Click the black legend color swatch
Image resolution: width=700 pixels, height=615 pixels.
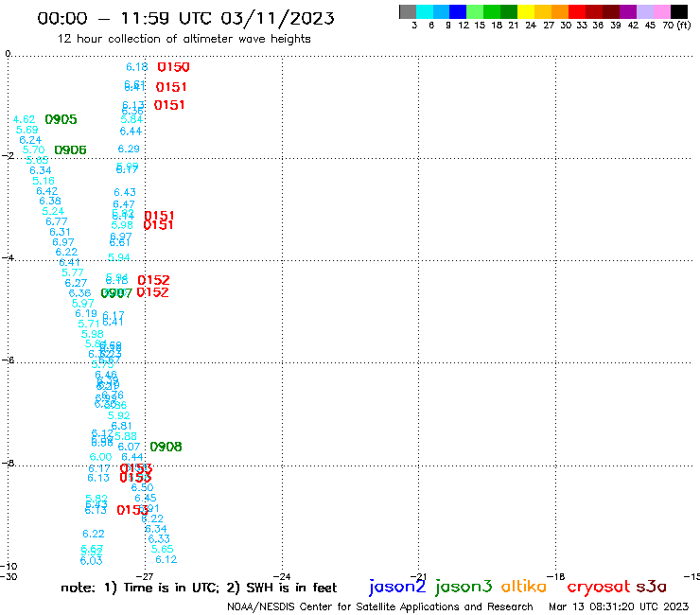[678, 11]
